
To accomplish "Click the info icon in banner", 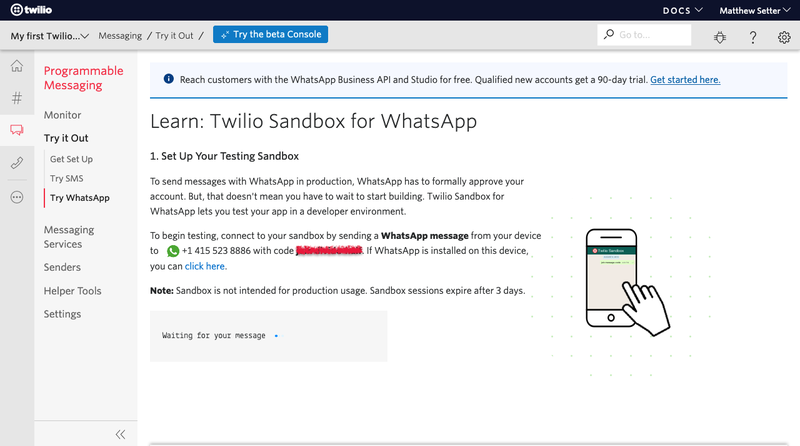I will click(x=168, y=79).
